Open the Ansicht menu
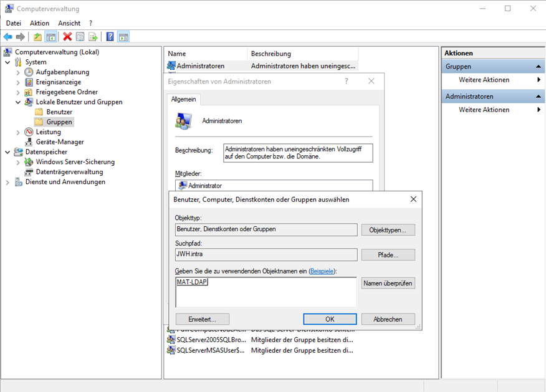 (69, 23)
